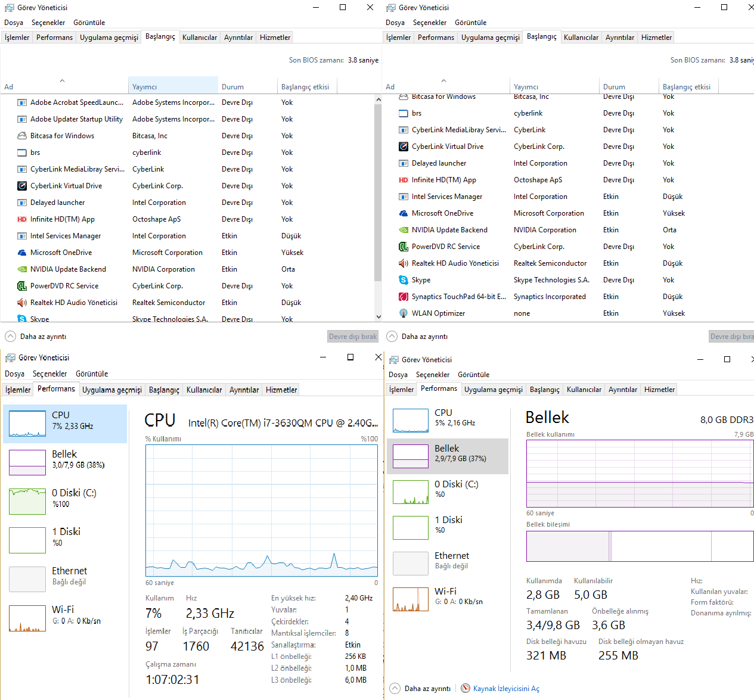The width and height of the screenshot is (754, 700).
Task: Click the Adobe Acrobat SpeedLauncher icon
Action: pos(22,102)
